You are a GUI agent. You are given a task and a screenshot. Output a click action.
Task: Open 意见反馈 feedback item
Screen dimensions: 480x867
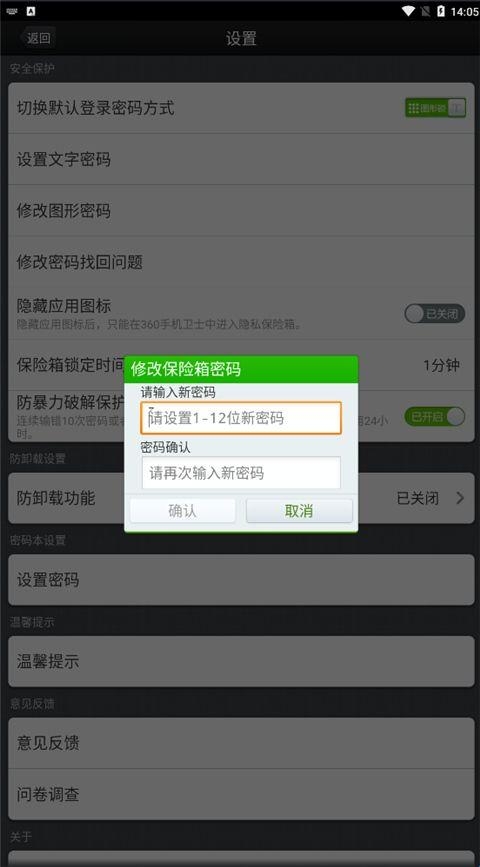click(x=242, y=743)
